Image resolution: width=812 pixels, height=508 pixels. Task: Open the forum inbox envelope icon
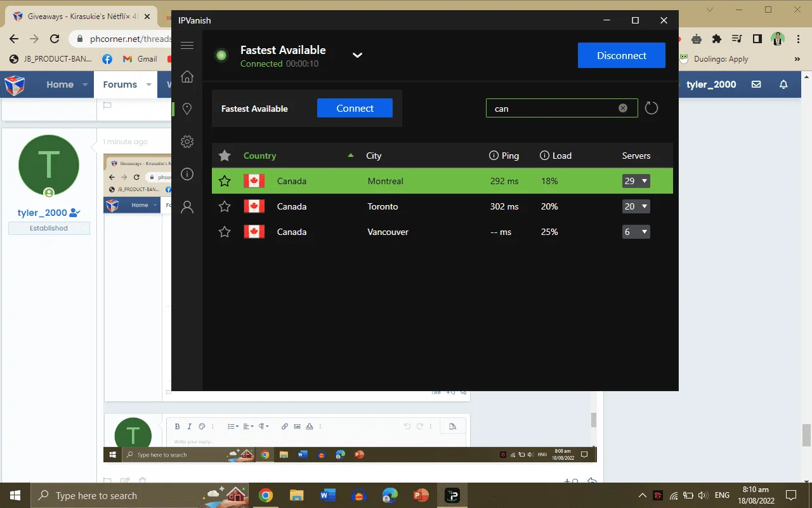pyautogui.click(x=756, y=84)
